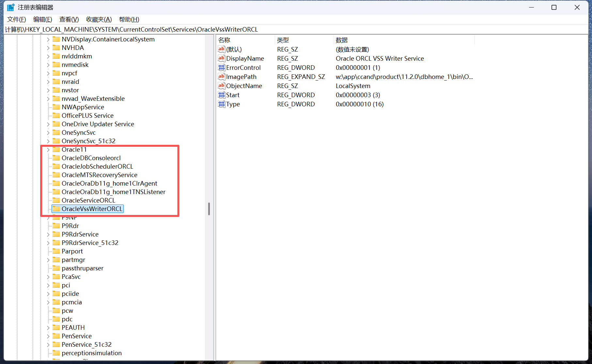Click the OracleMTSRecoveryService folder icon
The image size is (592, 364).
click(56, 175)
